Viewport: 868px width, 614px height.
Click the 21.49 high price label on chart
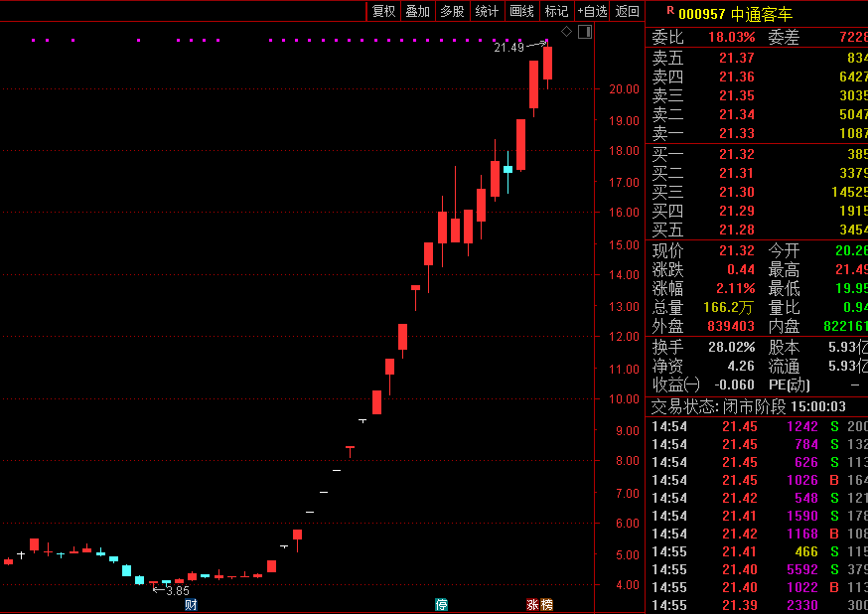(x=508, y=48)
